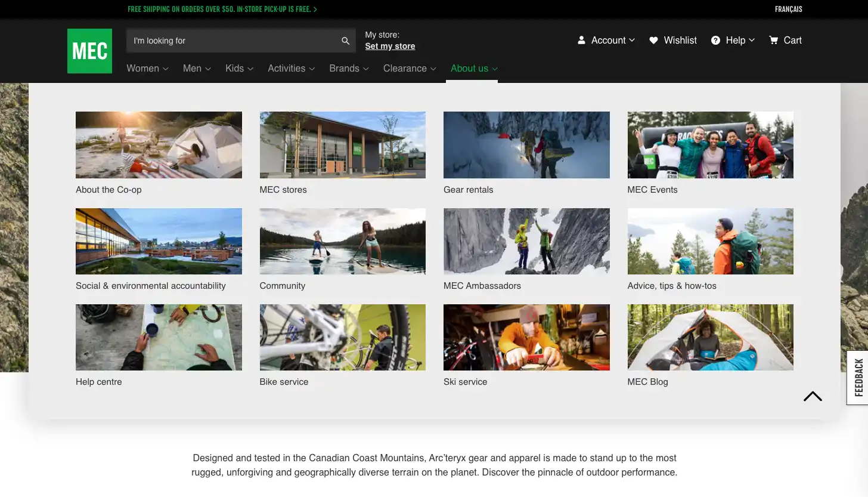
Task: Click the Help centre text label
Action: 99,382
